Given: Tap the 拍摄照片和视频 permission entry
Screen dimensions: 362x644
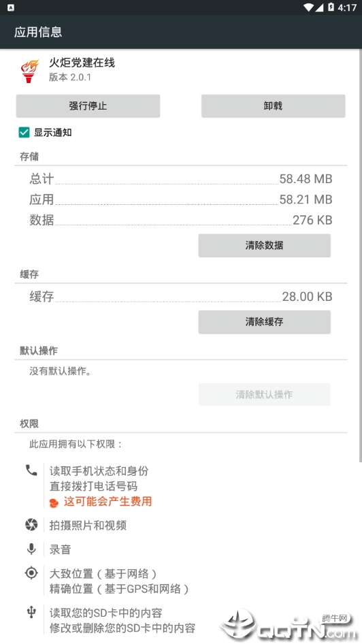Looking at the screenshot, I should [x=88, y=526].
